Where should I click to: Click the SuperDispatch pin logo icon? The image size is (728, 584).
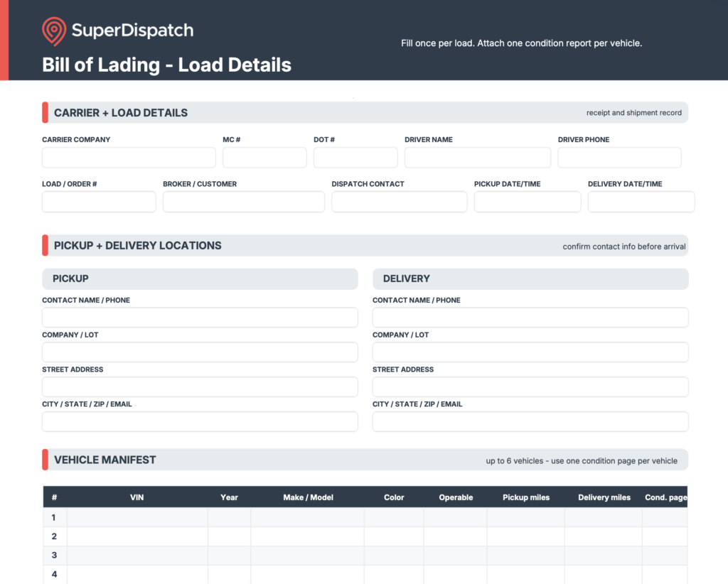54,31
